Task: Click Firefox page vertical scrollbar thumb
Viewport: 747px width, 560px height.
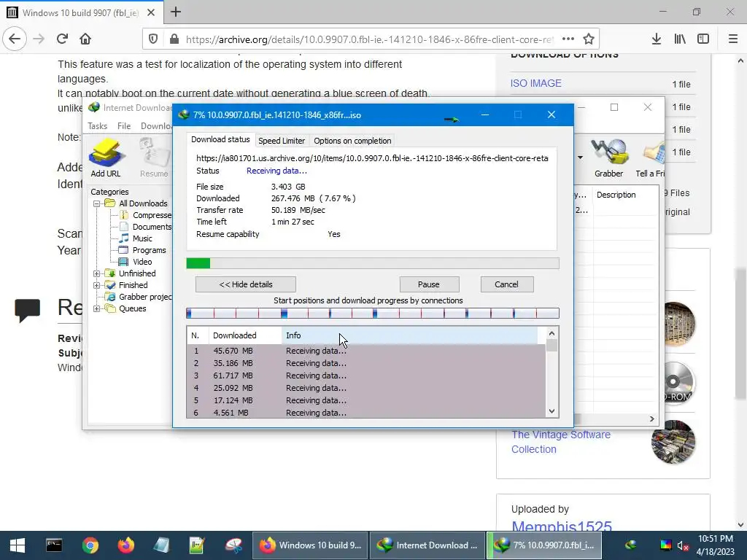Action: pos(740,333)
